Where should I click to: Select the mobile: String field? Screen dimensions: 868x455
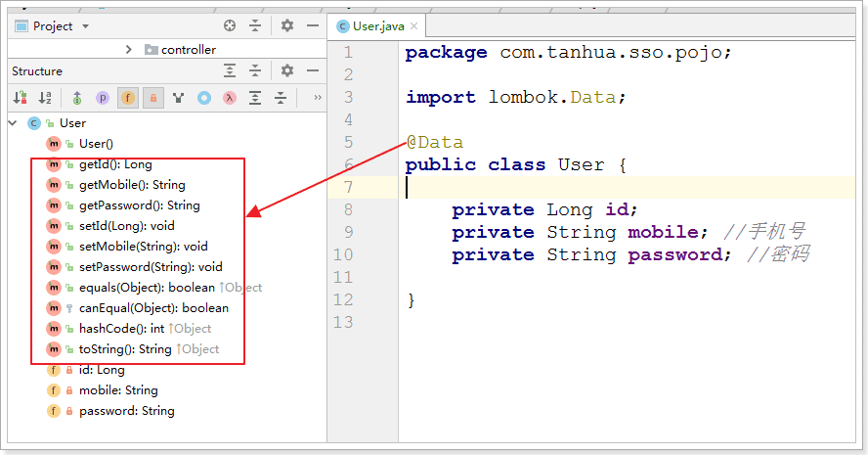(x=118, y=390)
